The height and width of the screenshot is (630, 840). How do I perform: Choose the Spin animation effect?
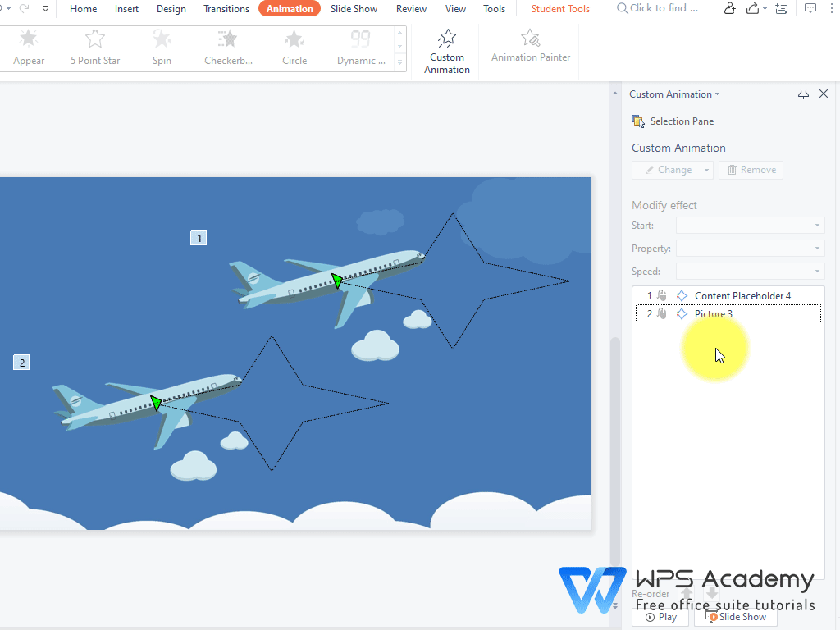[162, 48]
